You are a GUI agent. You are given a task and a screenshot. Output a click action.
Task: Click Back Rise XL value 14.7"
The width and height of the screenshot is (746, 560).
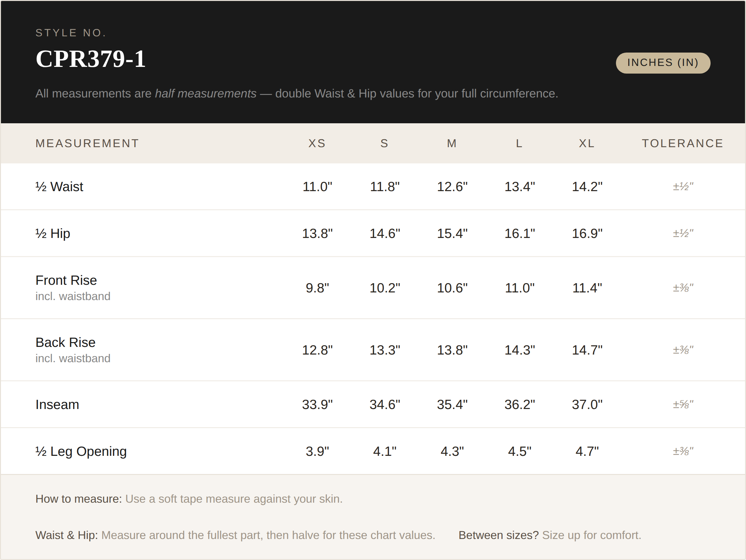click(587, 350)
